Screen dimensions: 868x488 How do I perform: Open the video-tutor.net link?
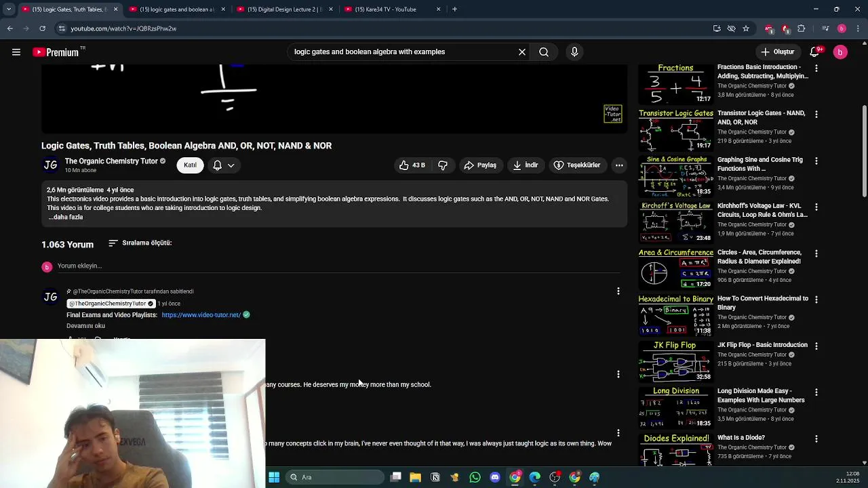coord(201,315)
